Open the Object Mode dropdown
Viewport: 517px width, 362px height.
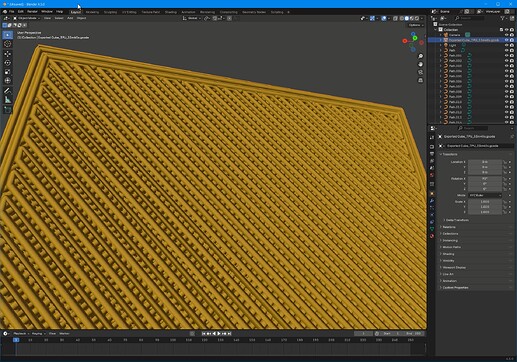tap(26, 18)
